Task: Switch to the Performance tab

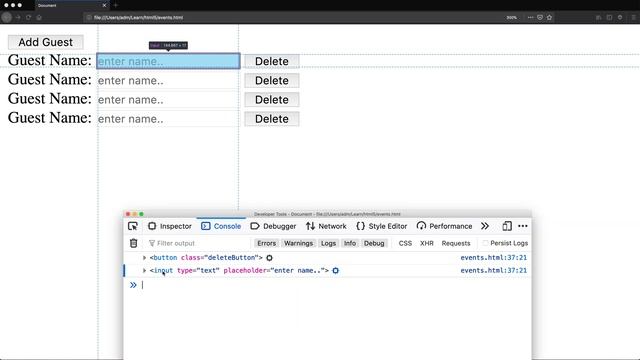Action: click(x=444, y=226)
